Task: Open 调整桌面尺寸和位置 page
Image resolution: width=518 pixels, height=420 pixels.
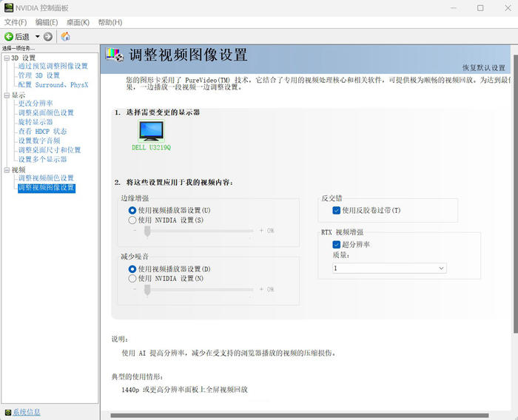Action: pos(50,149)
